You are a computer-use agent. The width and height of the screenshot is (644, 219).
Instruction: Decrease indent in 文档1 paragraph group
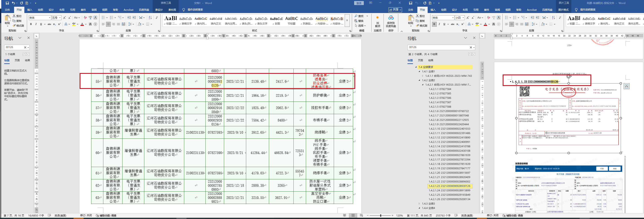click(x=129, y=18)
